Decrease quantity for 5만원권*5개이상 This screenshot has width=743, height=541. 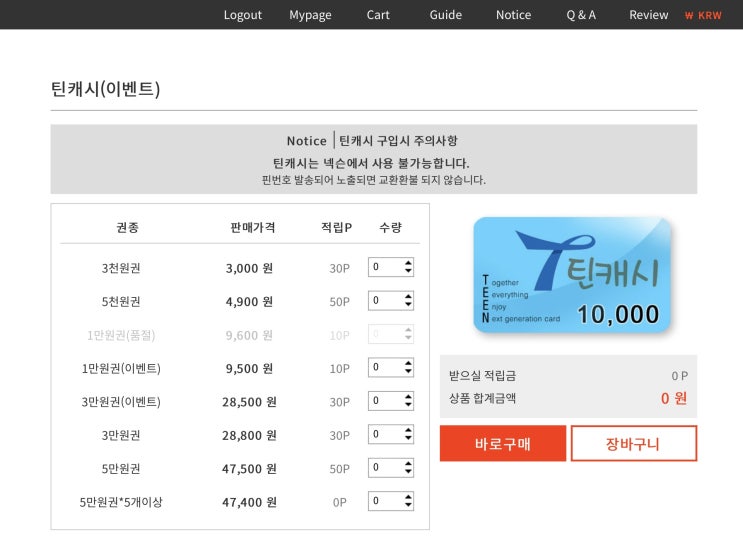[x=408, y=505]
